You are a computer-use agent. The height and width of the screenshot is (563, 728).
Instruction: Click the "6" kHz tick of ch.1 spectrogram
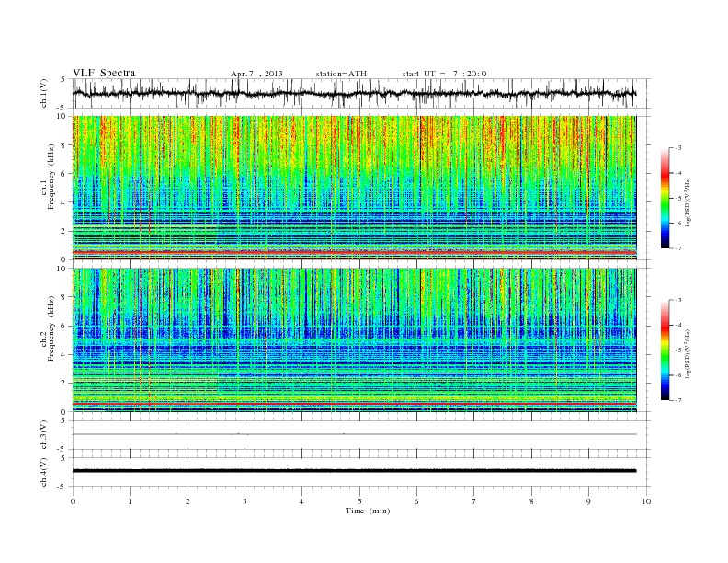click(65, 174)
